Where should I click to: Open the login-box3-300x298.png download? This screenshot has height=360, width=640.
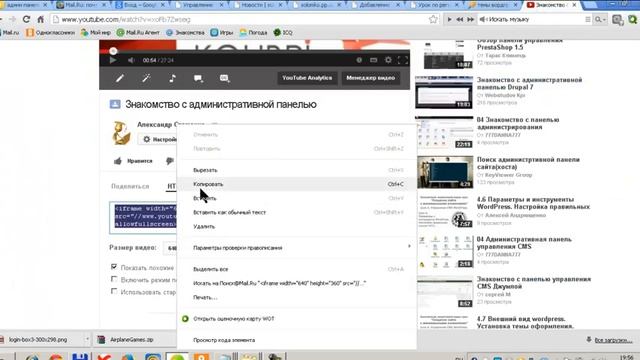point(38,340)
